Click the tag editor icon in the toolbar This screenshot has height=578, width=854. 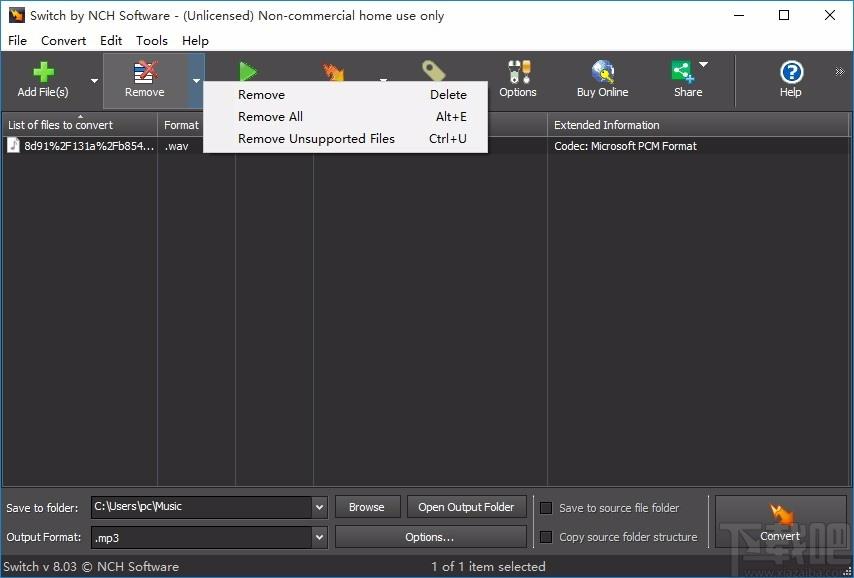tap(434, 71)
